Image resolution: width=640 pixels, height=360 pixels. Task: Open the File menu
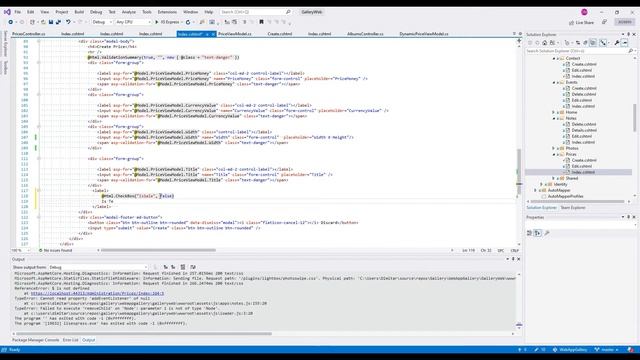point(18,12)
